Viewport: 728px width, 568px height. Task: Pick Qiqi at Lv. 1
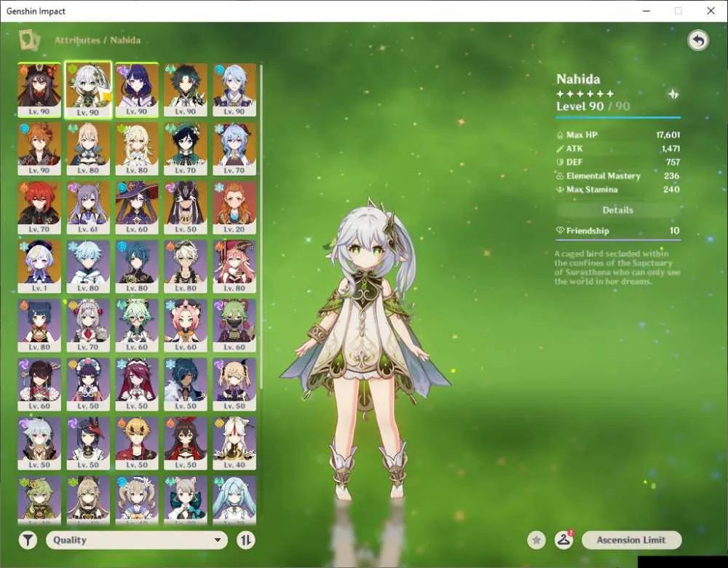[x=39, y=267]
